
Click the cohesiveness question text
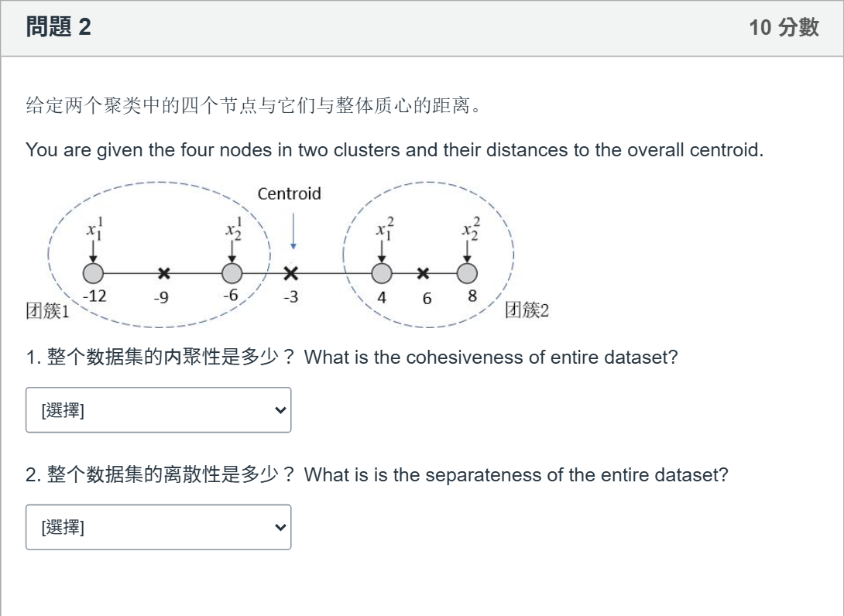pyautogui.click(x=352, y=357)
